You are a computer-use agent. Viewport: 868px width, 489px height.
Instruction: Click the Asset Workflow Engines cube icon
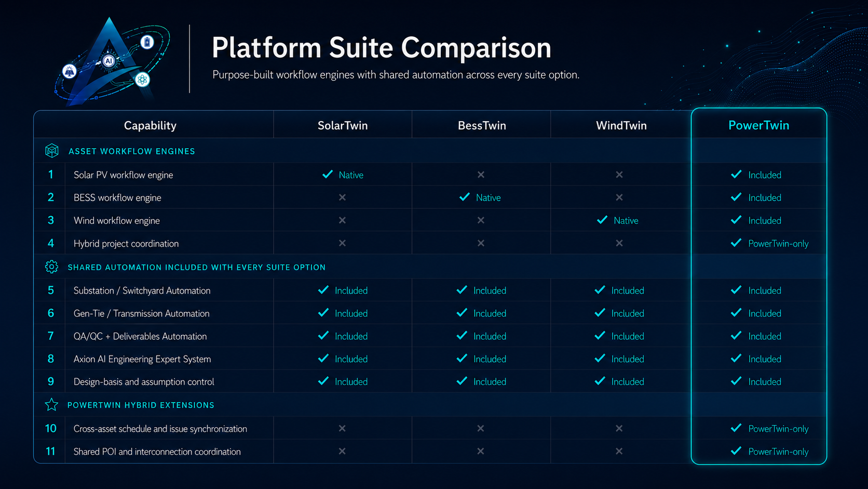point(52,151)
